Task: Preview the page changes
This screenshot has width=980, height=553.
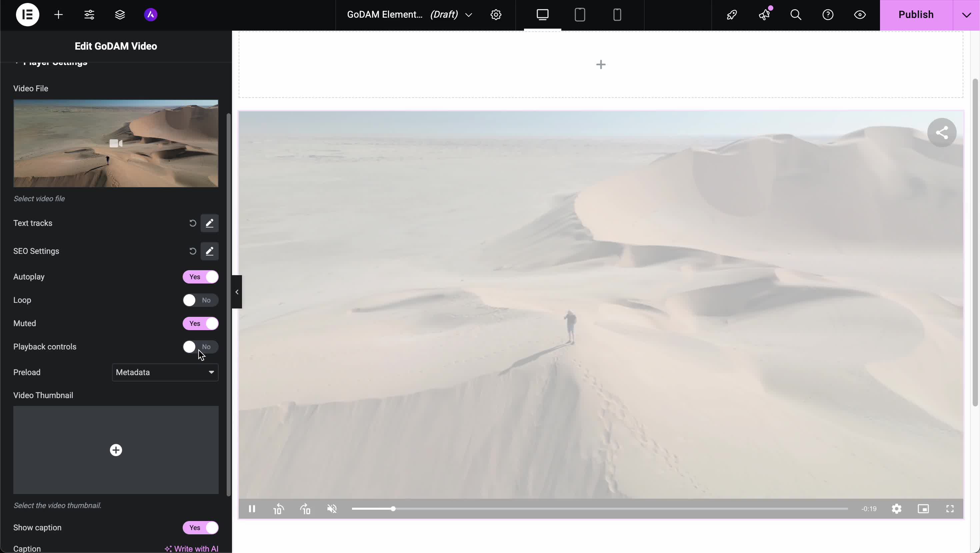Action: tap(860, 14)
